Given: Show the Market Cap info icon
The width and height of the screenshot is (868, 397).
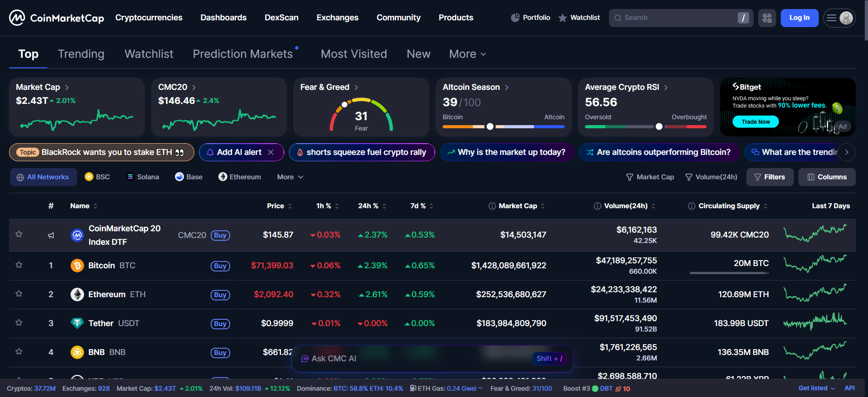Looking at the screenshot, I should (492, 206).
